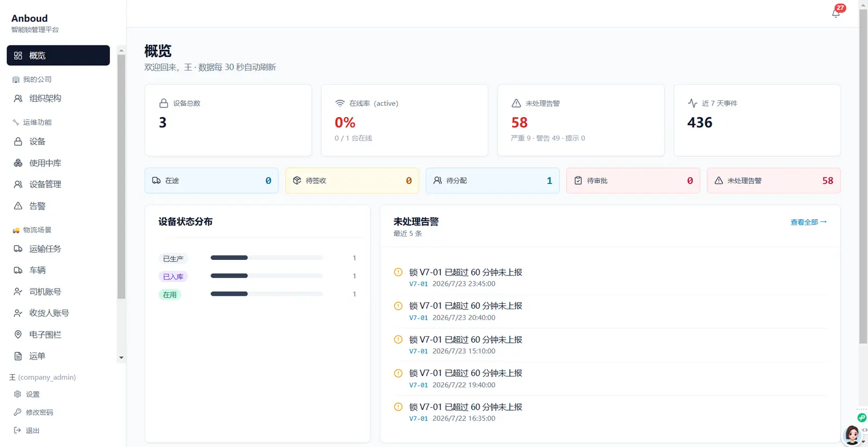Click 修改密码 to change password
868x447 pixels.
(x=40, y=412)
